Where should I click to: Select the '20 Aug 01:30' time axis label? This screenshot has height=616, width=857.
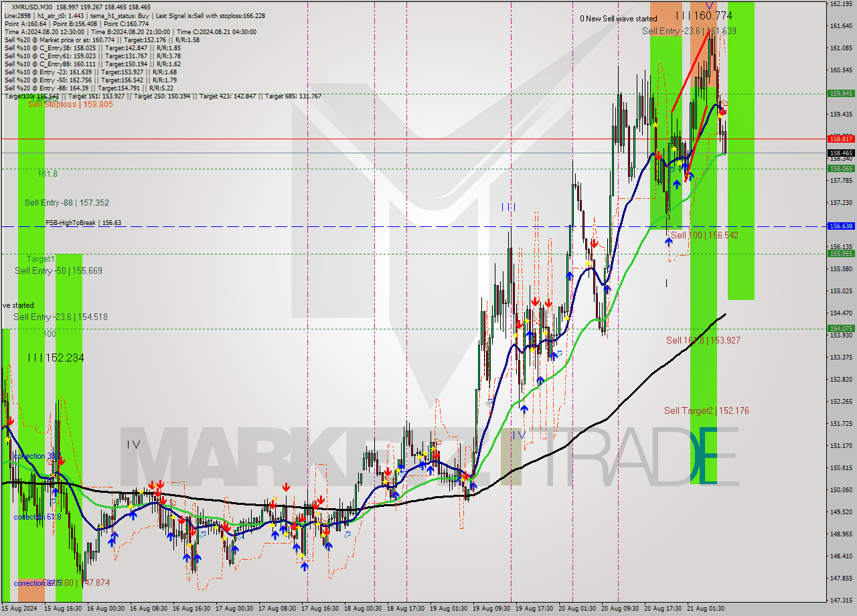[x=578, y=609]
